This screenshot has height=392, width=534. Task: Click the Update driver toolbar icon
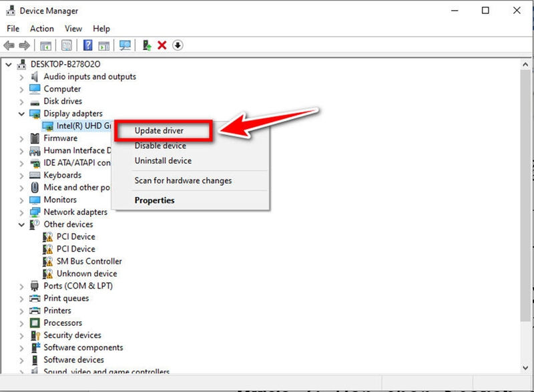pyautogui.click(x=146, y=45)
